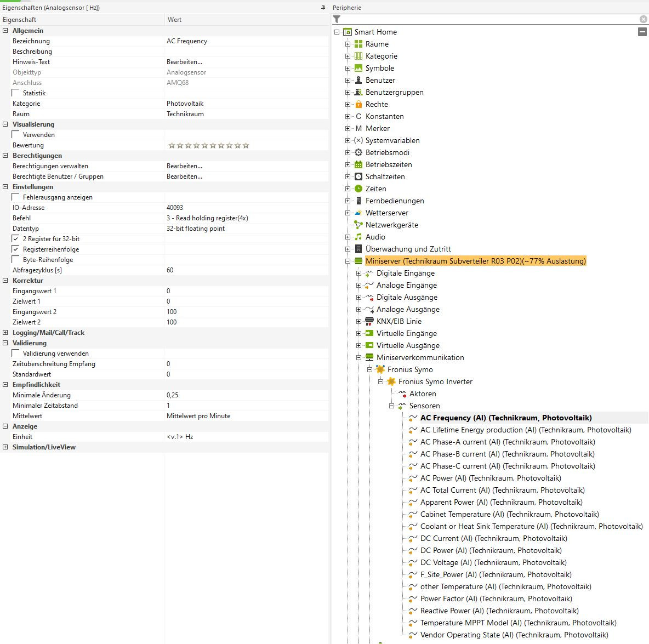Uncheck the Registerreihenfolge checkbox

click(16, 249)
